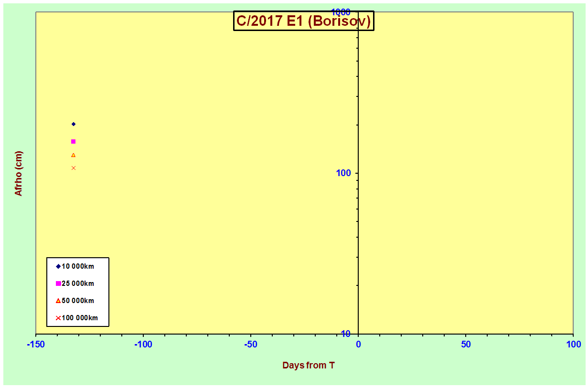Click the 50 000km legend triangle marker
Image resolution: width=588 pixels, height=388 pixels.
coord(58,301)
